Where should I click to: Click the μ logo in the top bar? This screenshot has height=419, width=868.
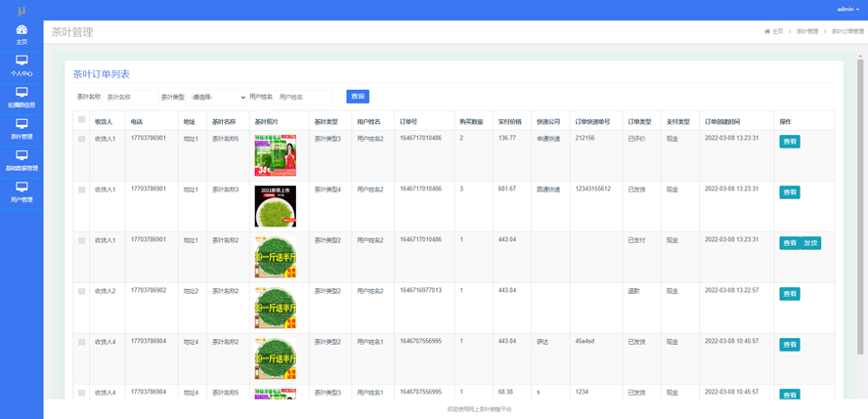point(22,11)
